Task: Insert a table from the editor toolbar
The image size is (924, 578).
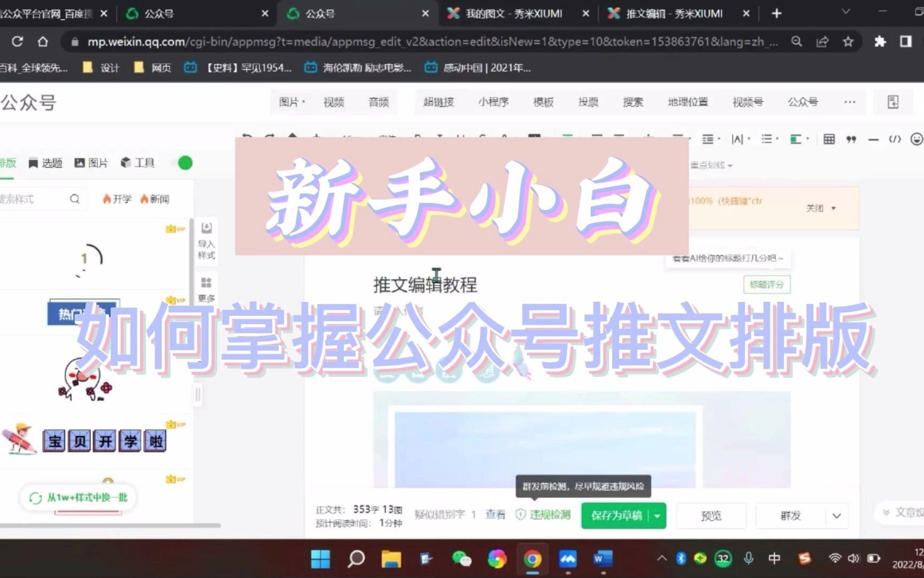Action: [829, 140]
